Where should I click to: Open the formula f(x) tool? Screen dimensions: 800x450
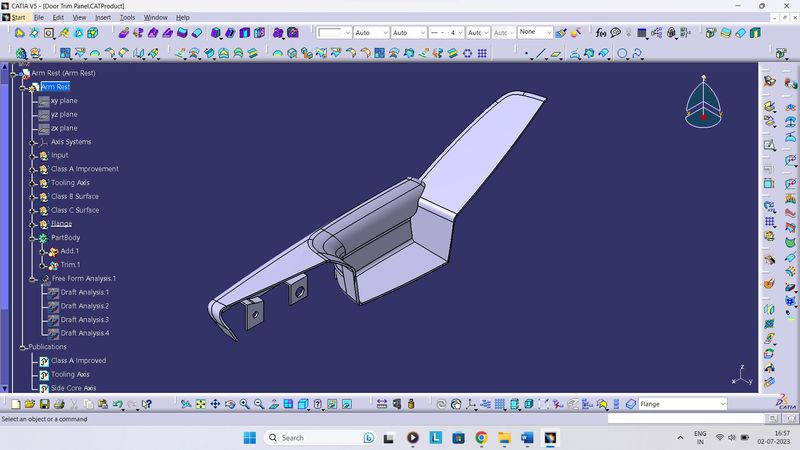coord(601,32)
